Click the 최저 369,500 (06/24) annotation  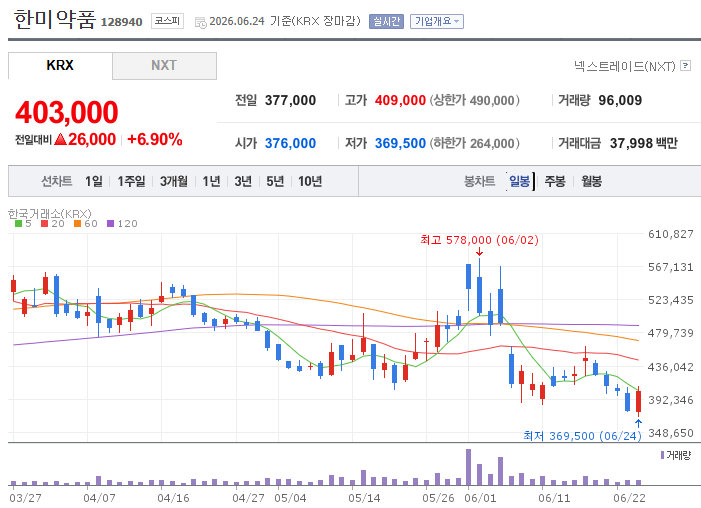click(x=582, y=436)
